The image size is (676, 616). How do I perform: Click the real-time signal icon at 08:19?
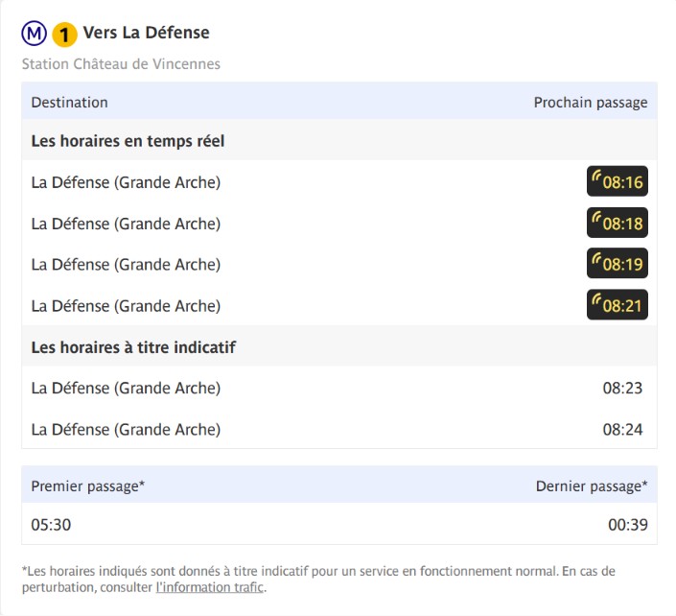[596, 259]
